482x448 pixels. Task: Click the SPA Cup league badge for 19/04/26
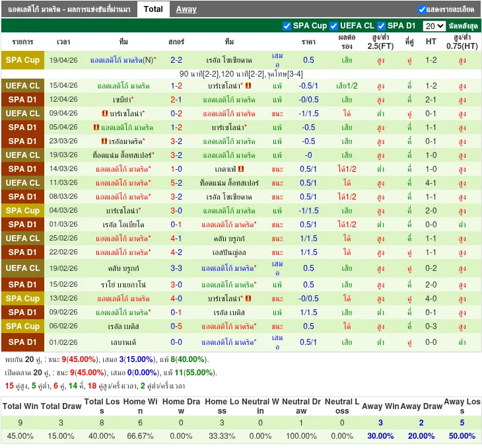point(23,60)
